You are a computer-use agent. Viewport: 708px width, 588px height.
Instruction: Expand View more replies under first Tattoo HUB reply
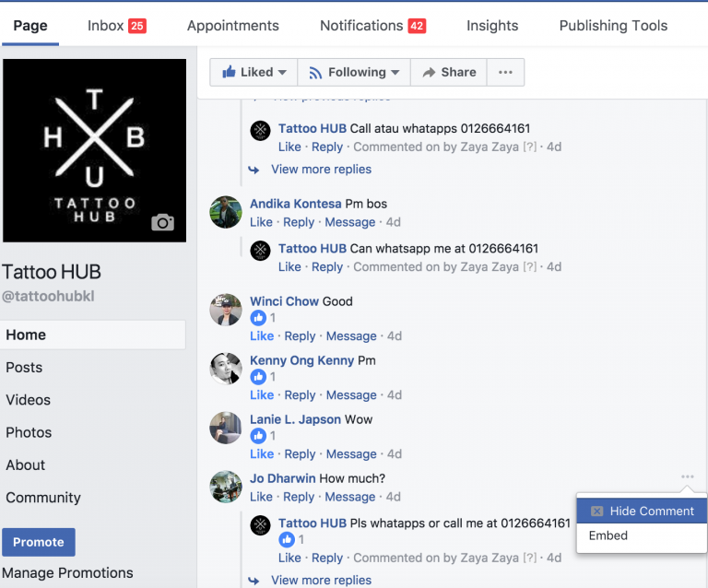coord(321,170)
